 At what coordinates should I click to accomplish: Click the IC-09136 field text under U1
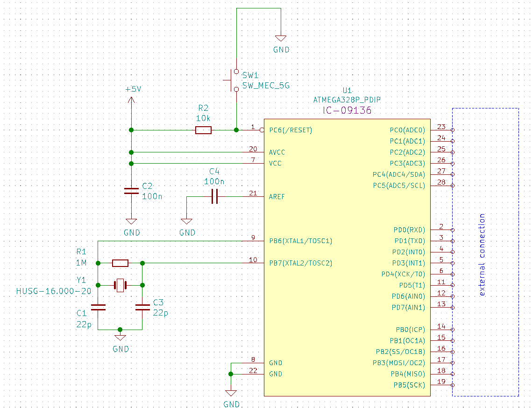346,110
